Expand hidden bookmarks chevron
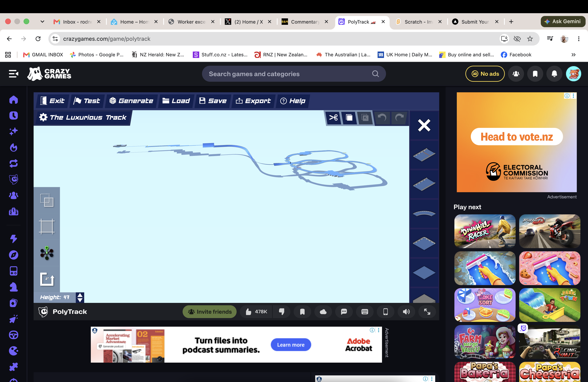Screen dimensions: 588x382 point(573,55)
